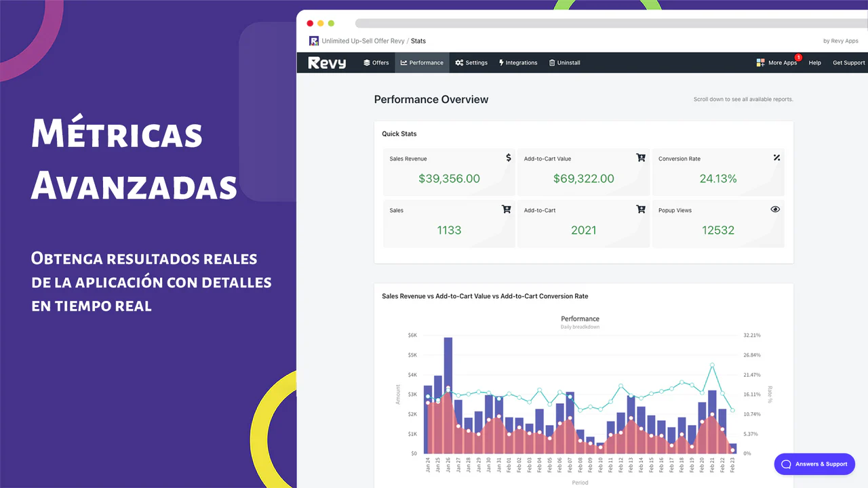Click the chart section title Sales Revenue vs Add-to-Cart

click(x=485, y=296)
